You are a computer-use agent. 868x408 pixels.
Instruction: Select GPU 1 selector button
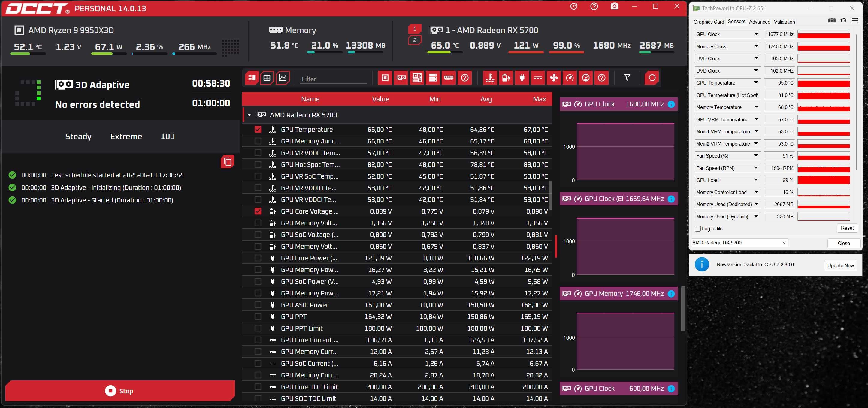[414, 29]
